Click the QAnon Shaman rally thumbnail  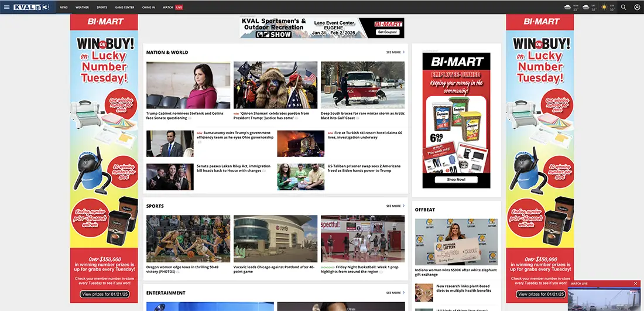pyautogui.click(x=276, y=85)
